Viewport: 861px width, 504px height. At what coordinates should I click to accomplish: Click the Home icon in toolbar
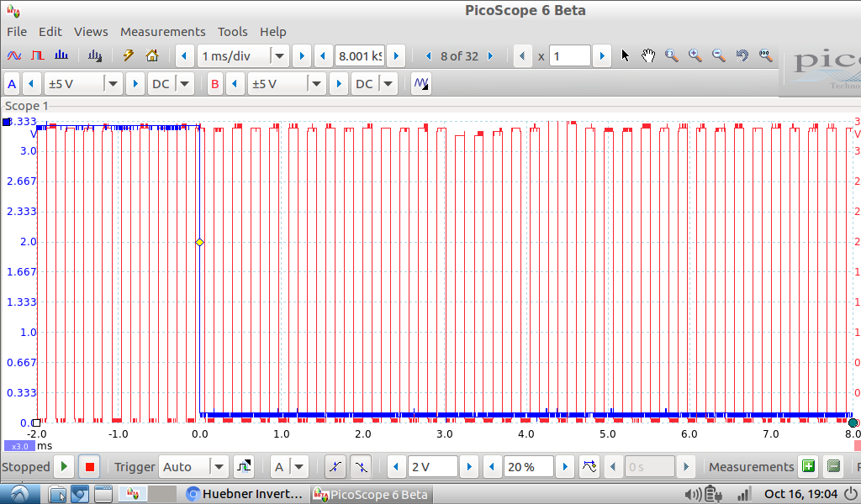(x=152, y=56)
